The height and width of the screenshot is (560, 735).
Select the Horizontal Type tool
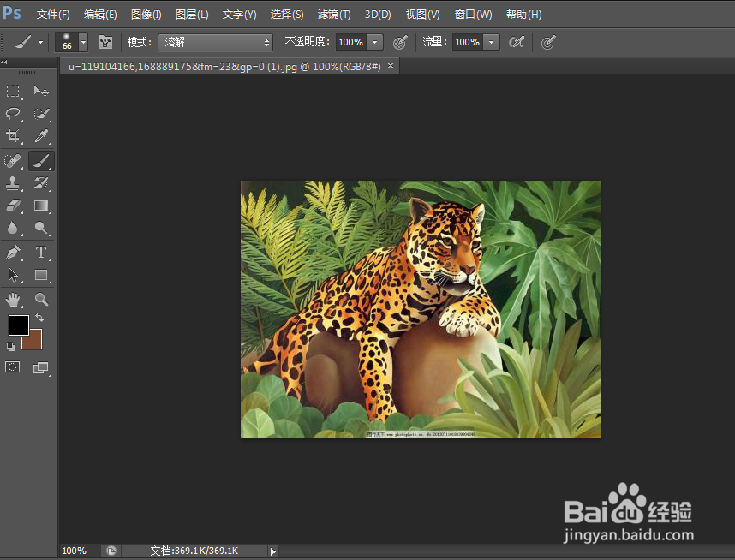click(41, 253)
